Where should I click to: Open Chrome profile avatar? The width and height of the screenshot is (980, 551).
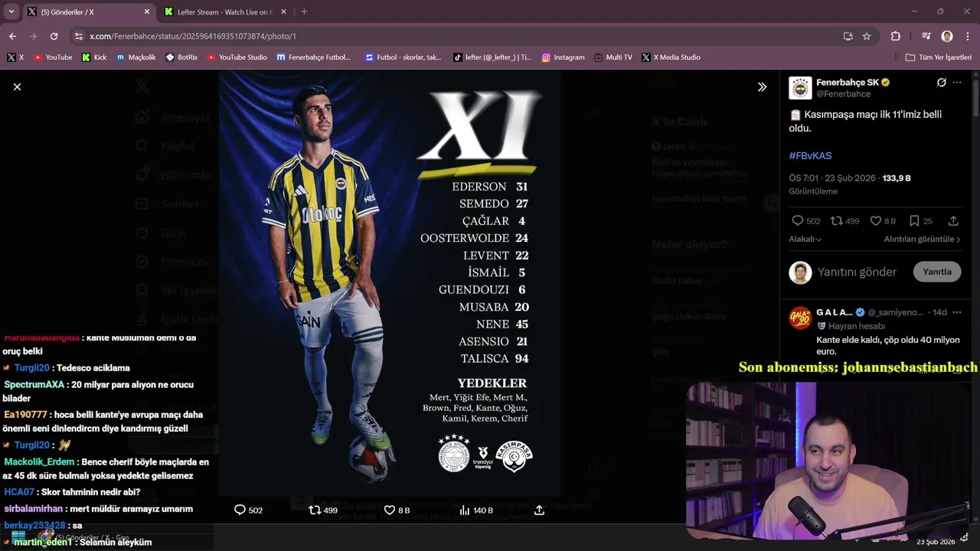point(947,36)
